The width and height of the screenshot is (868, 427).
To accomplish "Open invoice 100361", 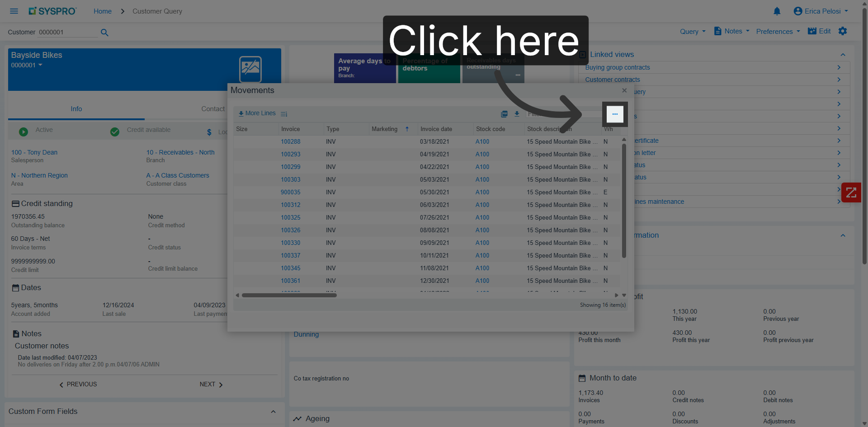I will click(291, 281).
